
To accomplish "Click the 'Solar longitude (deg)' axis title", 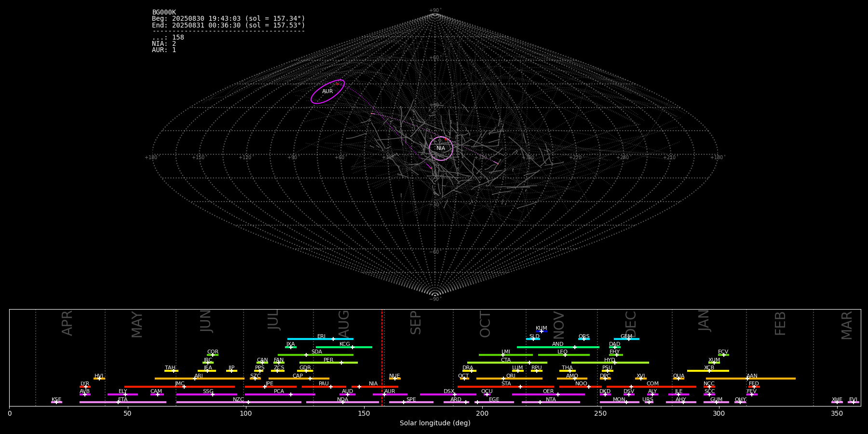I will click(x=435, y=423).
